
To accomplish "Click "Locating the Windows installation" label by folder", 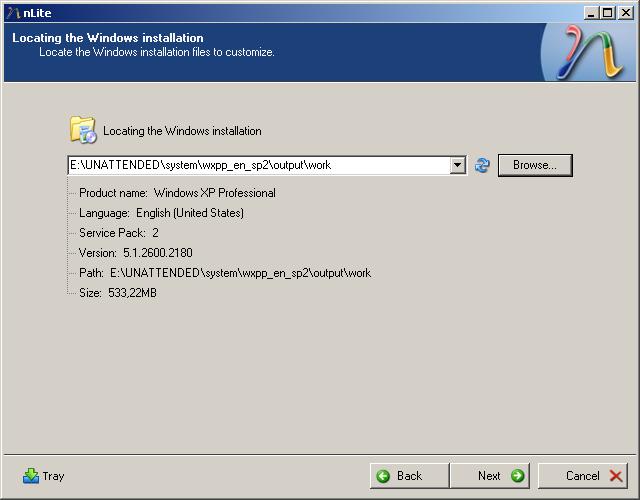I will pyautogui.click(x=182, y=131).
